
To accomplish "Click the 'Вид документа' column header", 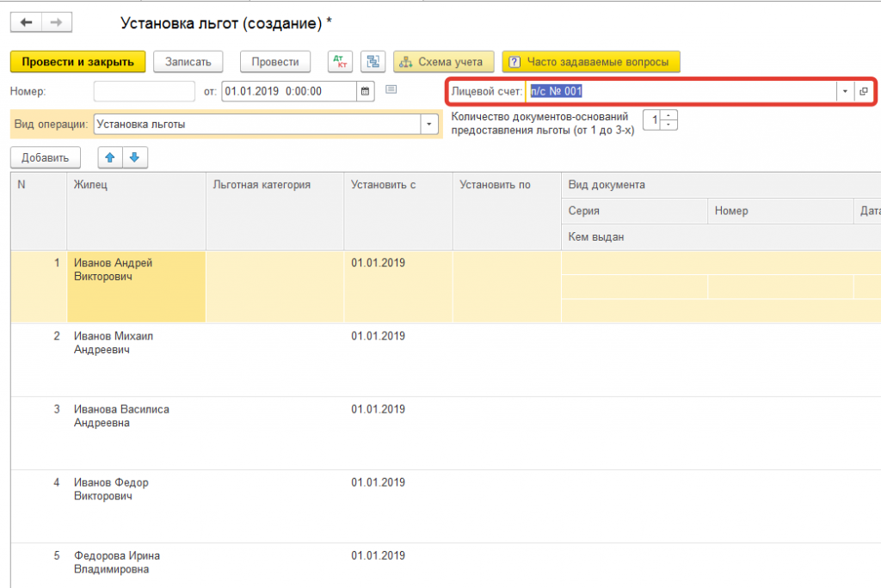I will click(x=721, y=185).
